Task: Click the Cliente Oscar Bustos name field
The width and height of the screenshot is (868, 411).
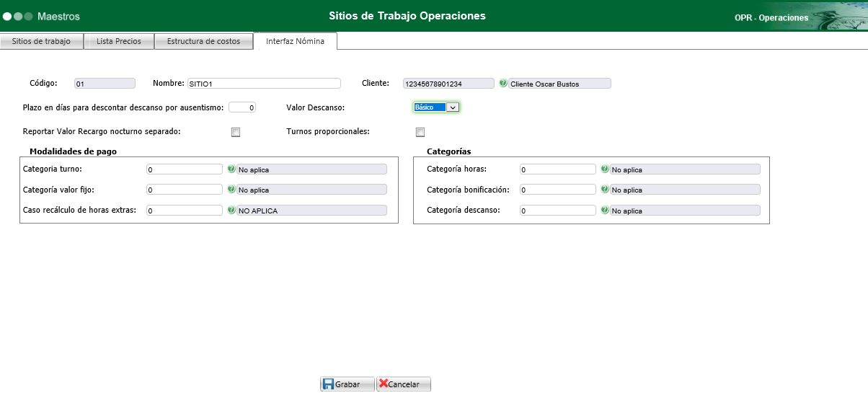Action: point(560,84)
